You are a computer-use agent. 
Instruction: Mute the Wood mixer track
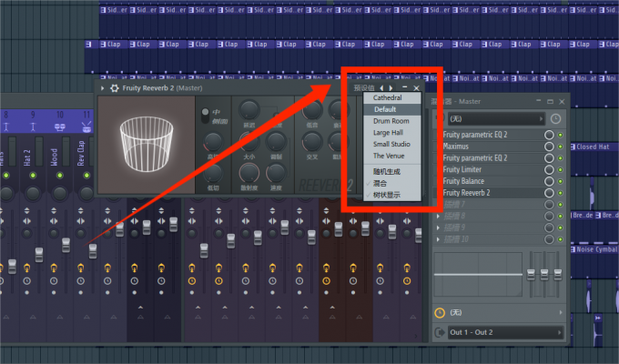click(59, 175)
